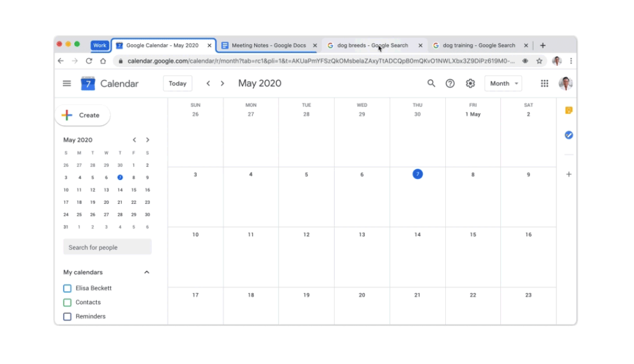Open the Google apps grid icon
634x364 pixels.
[544, 83]
